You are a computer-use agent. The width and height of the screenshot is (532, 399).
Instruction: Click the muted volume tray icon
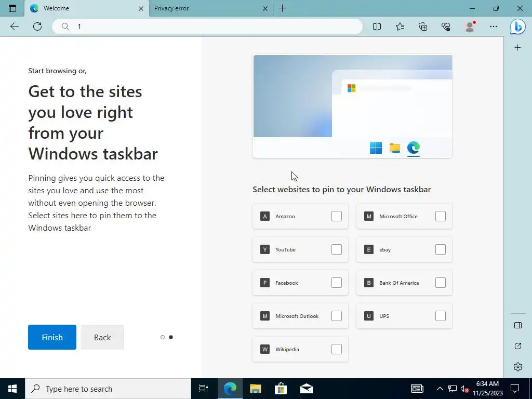(464, 389)
